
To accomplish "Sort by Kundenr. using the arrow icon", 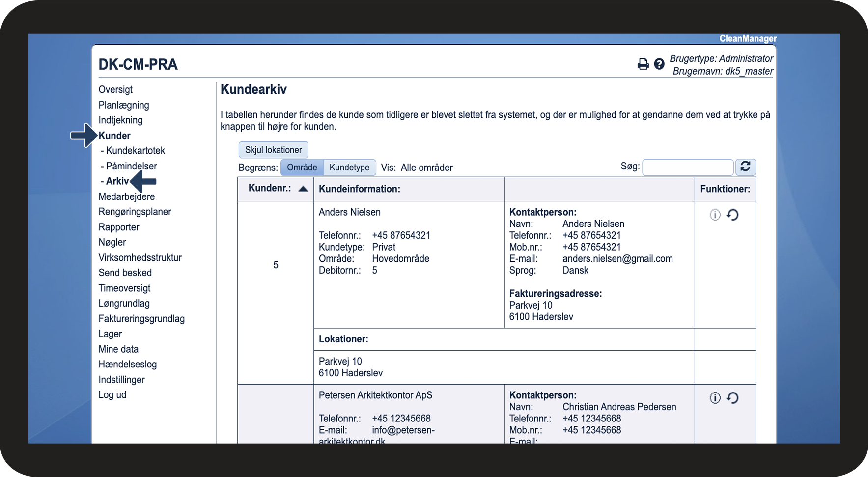I will [303, 189].
